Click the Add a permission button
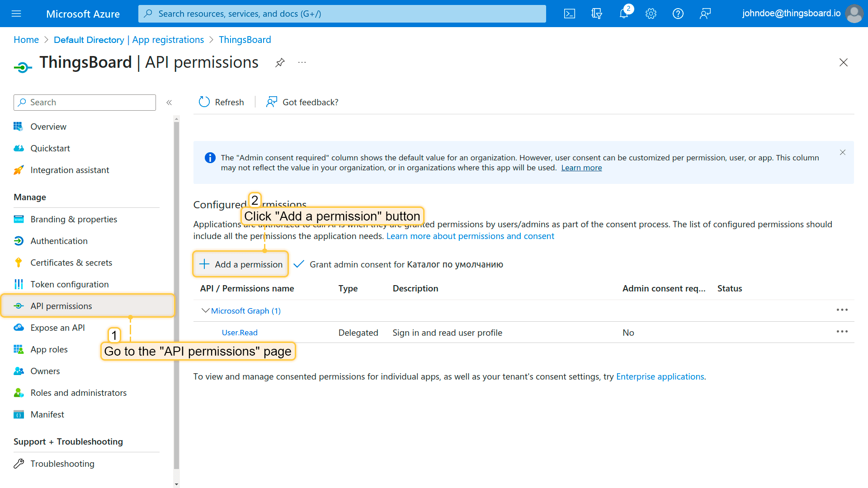 pos(241,264)
